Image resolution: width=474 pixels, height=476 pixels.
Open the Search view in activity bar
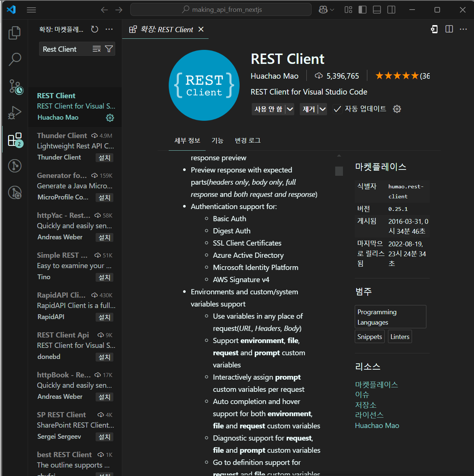tap(15, 59)
